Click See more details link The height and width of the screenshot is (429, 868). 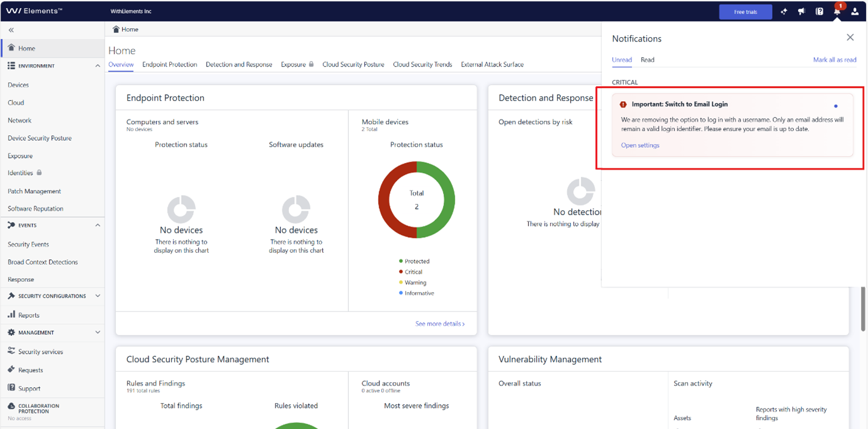pyautogui.click(x=440, y=324)
